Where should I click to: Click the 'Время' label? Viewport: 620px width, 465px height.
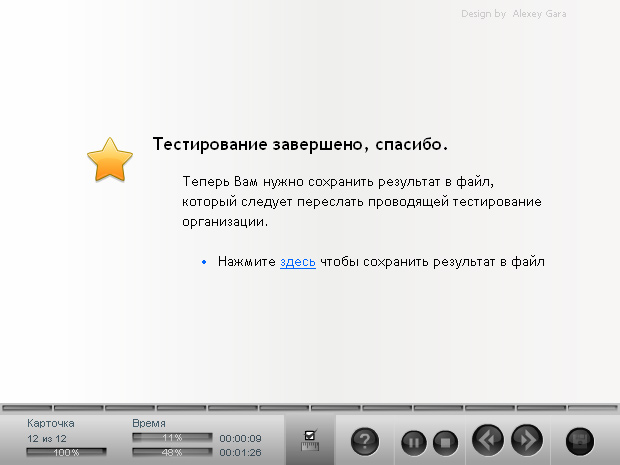click(149, 423)
